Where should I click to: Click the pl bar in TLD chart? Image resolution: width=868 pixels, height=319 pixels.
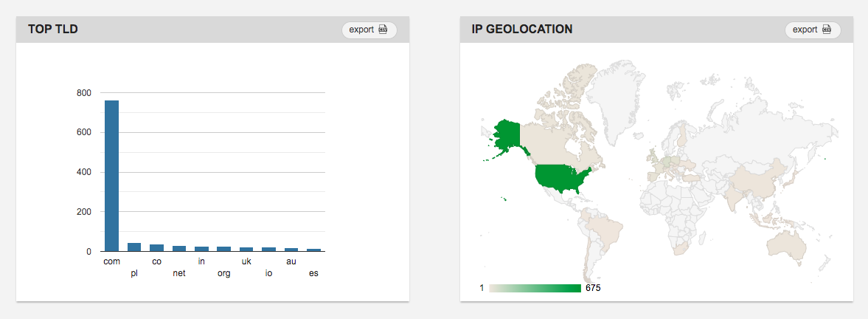coord(134,247)
